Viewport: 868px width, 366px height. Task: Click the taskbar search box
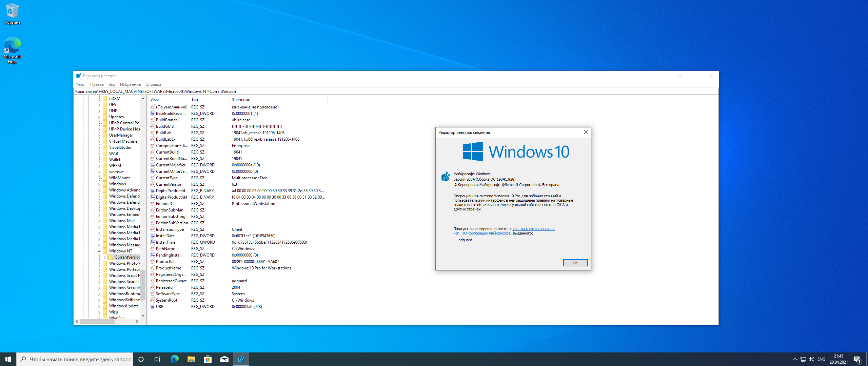(x=75, y=359)
